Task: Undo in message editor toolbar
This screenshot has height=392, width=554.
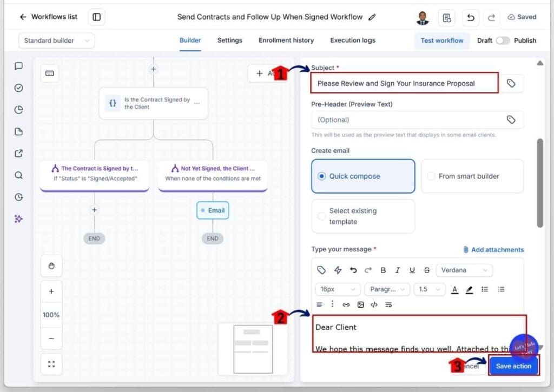Action: pos(353,270)
